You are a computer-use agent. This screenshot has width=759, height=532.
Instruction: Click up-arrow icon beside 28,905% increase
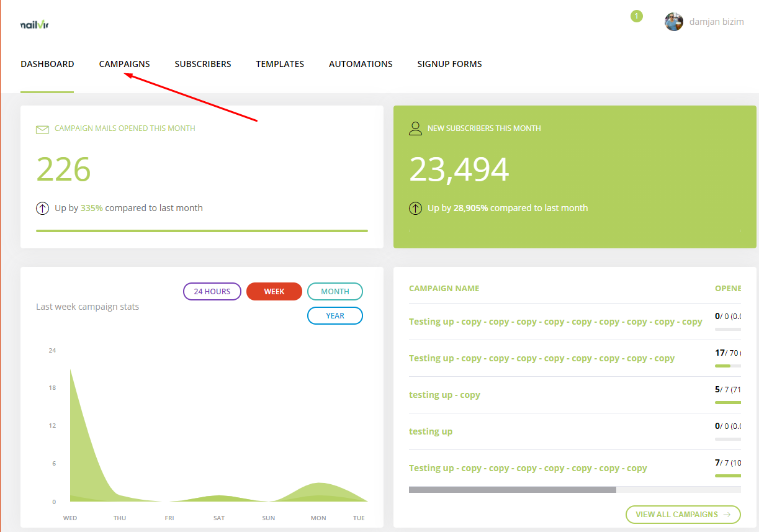click(x=415, y=209)
